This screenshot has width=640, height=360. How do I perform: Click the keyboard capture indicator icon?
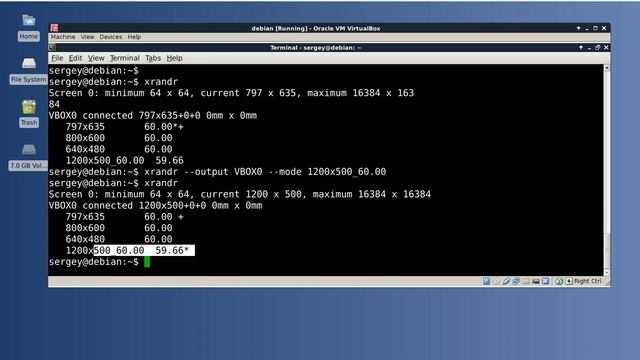point(569,281)
